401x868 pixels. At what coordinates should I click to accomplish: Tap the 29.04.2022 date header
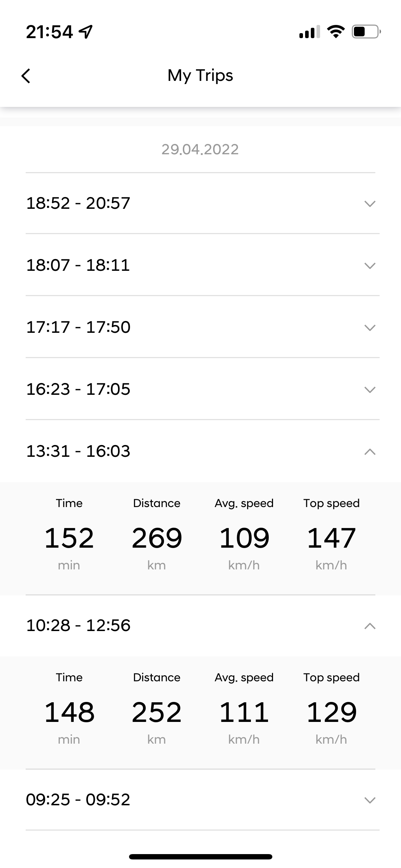200,149
